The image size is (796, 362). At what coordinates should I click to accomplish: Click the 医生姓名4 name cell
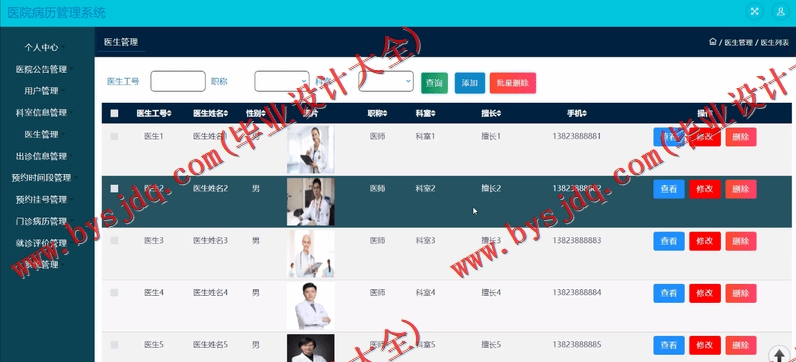[x=210, y=292]
